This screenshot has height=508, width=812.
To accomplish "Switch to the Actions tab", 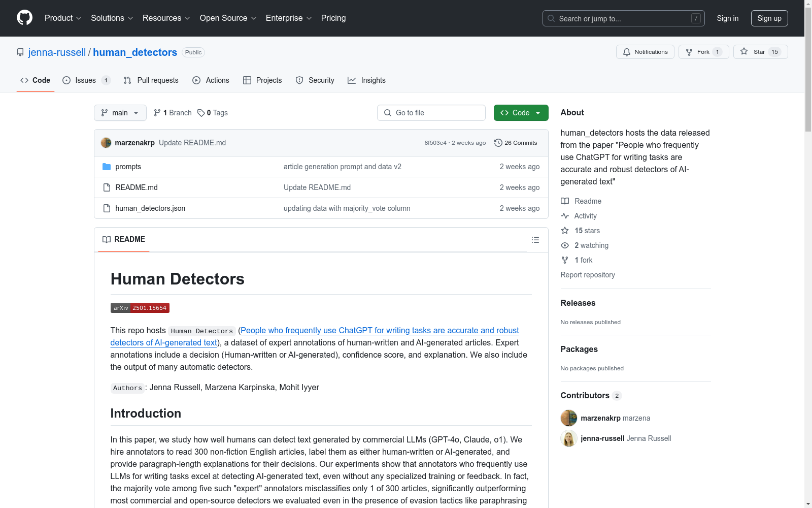I will point(211,80).
